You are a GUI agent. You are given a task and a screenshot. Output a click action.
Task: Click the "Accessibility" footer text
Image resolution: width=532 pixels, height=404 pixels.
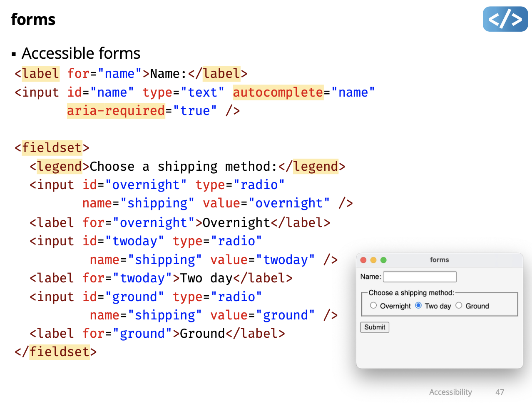(x=450, y=392)
